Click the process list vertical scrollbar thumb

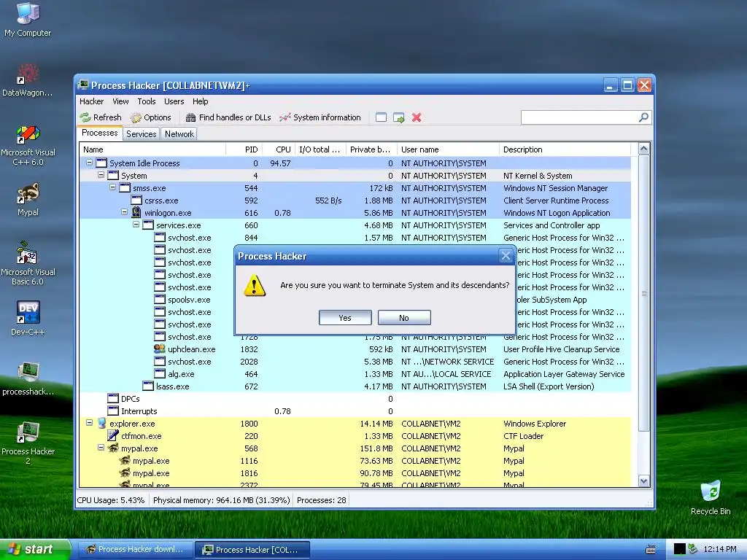click(643, 293)
